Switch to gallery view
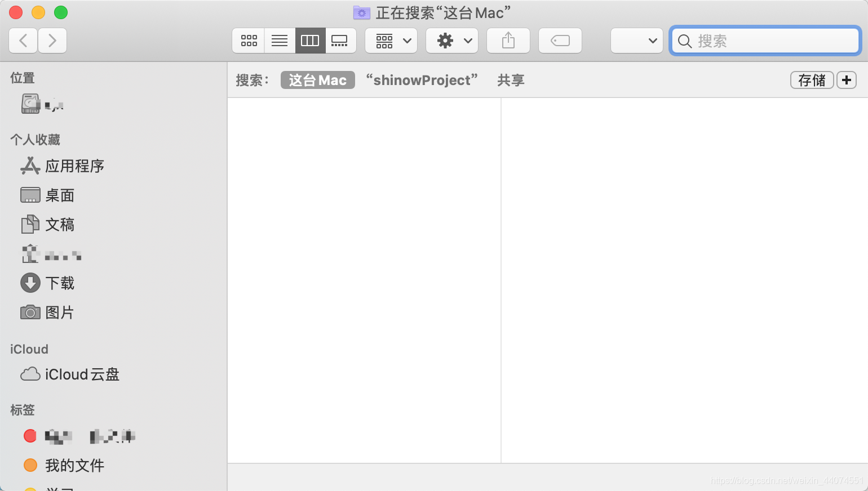 pos(340,41)
